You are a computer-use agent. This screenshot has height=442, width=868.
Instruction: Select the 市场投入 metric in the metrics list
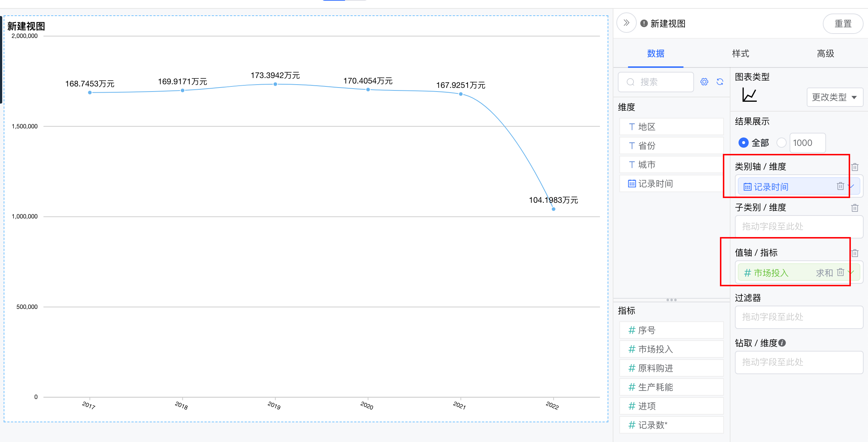coord(671,349)
